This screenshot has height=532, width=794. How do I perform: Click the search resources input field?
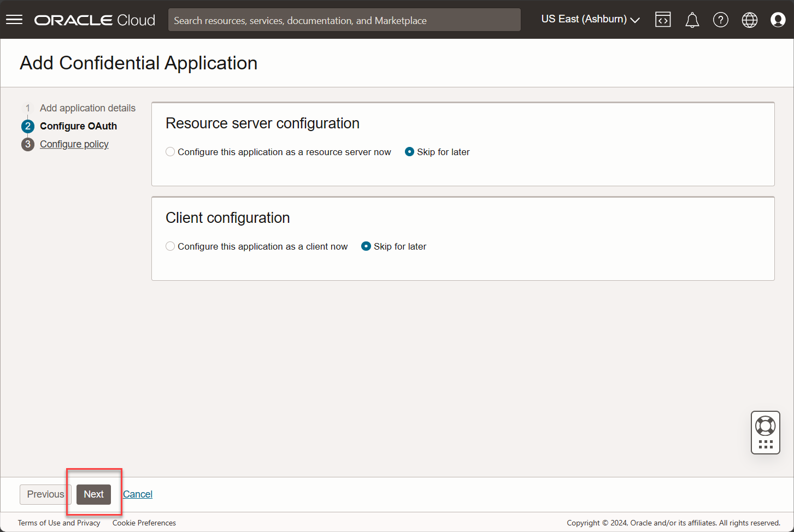point(344,20)
